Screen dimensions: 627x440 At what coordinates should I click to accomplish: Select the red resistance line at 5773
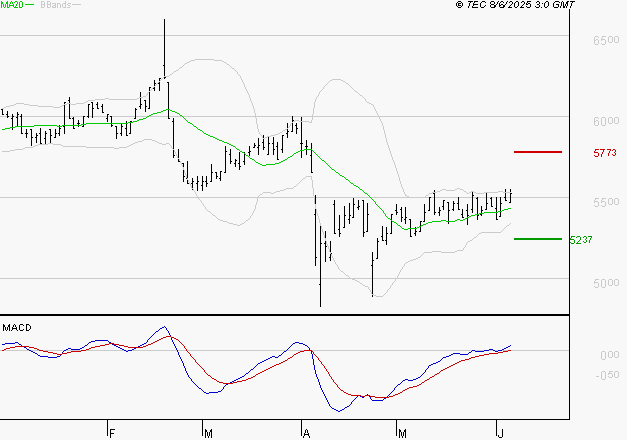538,152
